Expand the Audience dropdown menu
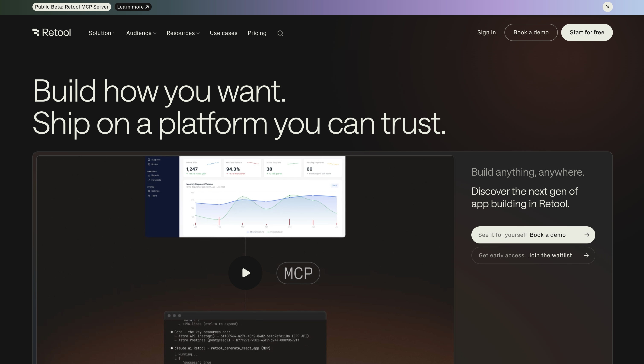The width and height of the screenshot is (644, 364). pyautogui.click(x=141, y=33)
